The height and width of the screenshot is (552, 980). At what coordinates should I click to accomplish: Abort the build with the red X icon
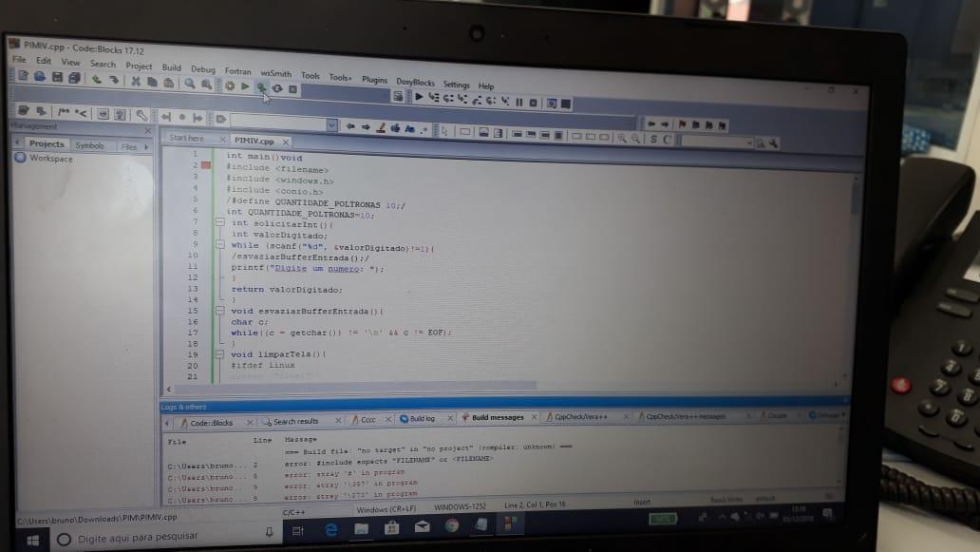click(292, 88)
